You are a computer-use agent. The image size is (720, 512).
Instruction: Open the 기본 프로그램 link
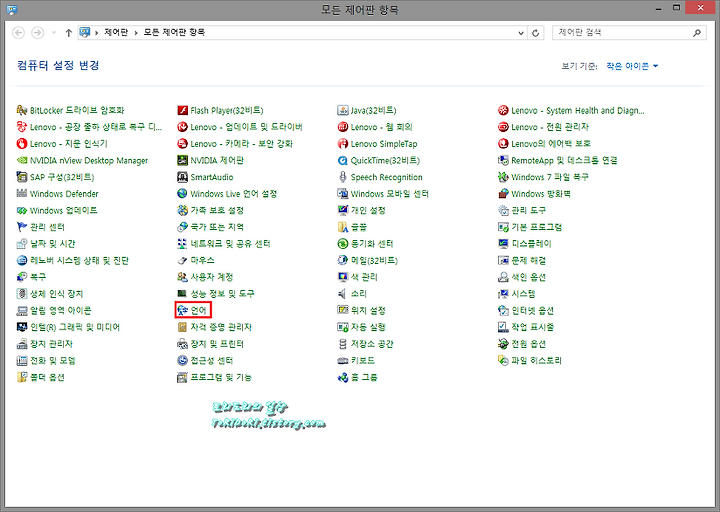536,227
